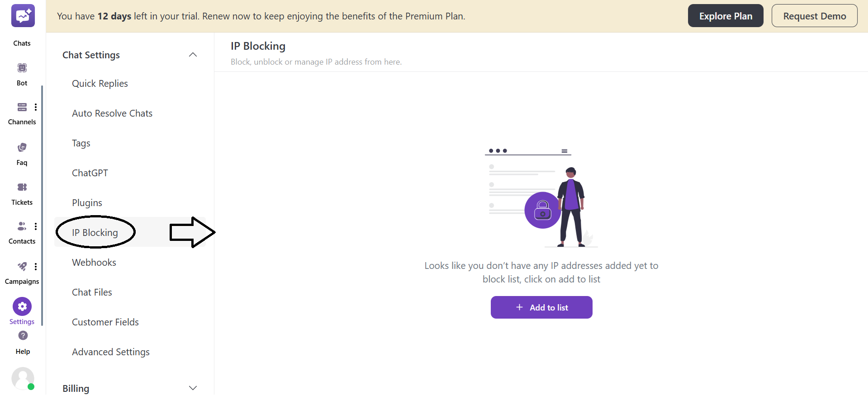Select Quick Replies in Chat Settings
The width and height of the screenshot is (868, 395).
click(100, 83)
